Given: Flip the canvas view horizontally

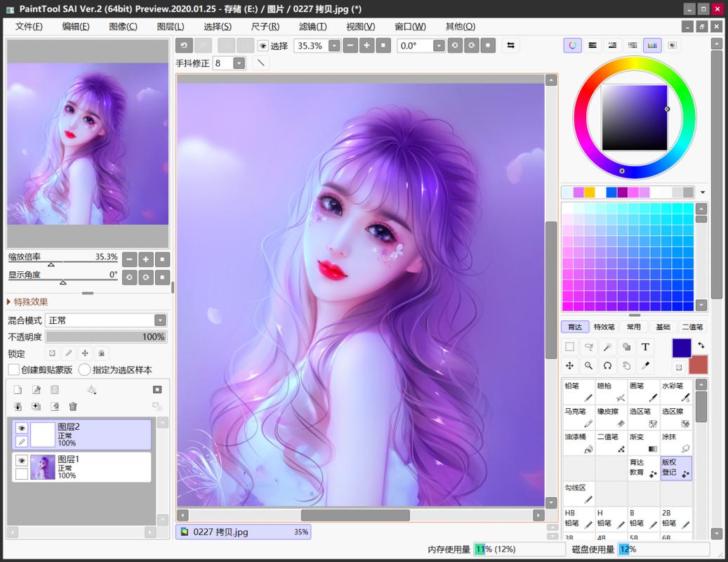Looking at the screenshot, I should pos(511,46).
